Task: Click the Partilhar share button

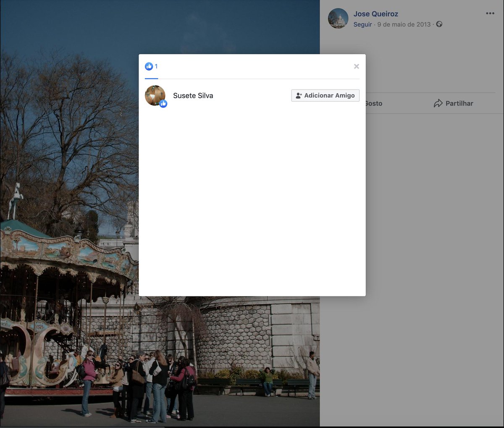Action: click(x=454, y=103)
